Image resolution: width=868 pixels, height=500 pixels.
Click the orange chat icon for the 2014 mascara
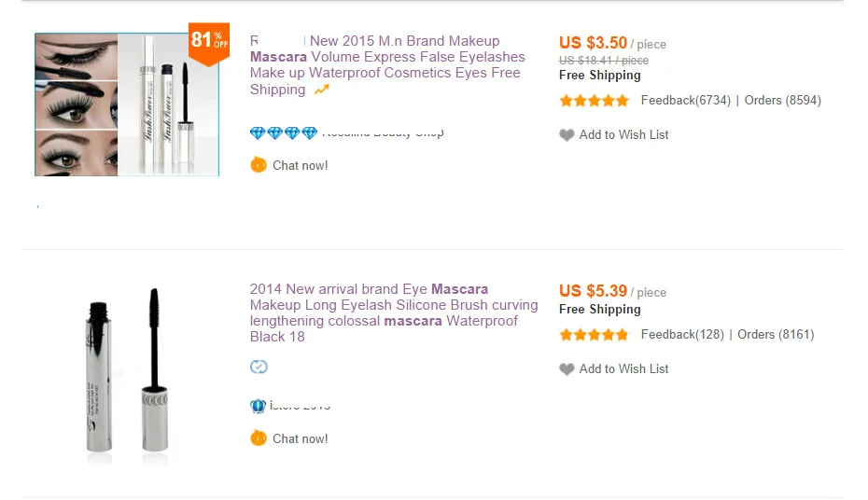[259, 438]
